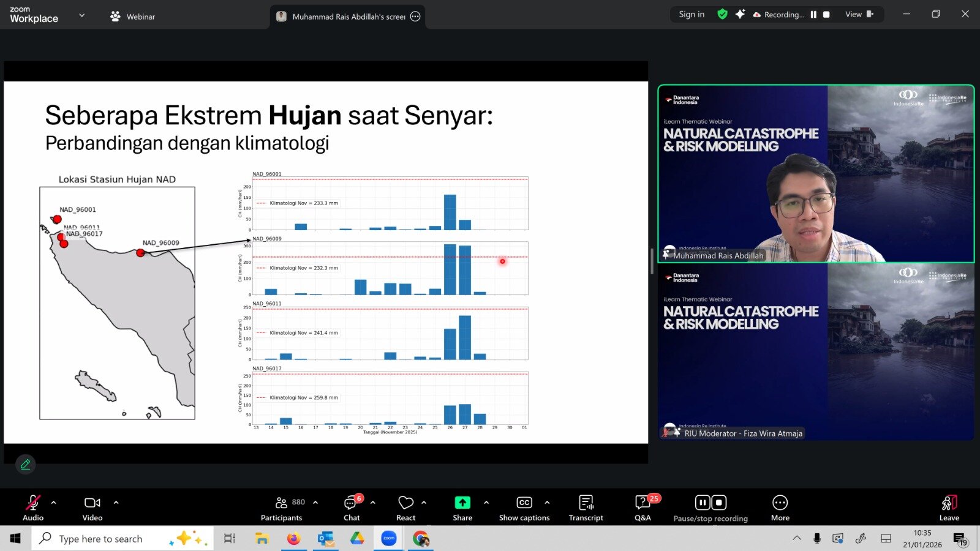This screenshot has height=551, width=980.
Task: Select the Webinar tab
Action: point(133,17)
